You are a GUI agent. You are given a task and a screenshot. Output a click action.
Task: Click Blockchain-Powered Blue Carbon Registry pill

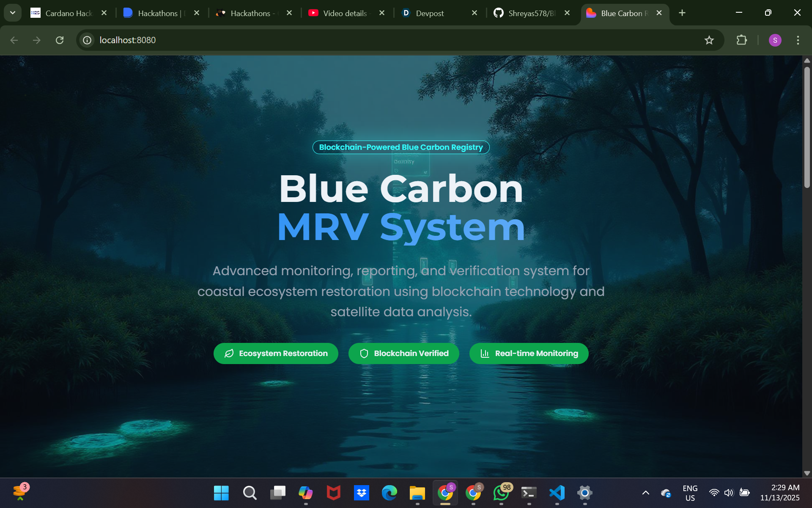click(x=401, y=147)
